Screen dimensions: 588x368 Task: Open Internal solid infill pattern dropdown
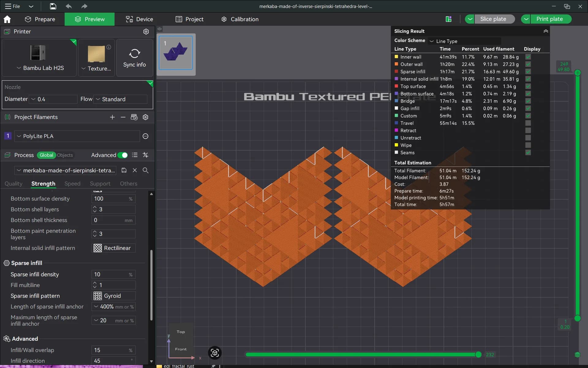(114, 248)
